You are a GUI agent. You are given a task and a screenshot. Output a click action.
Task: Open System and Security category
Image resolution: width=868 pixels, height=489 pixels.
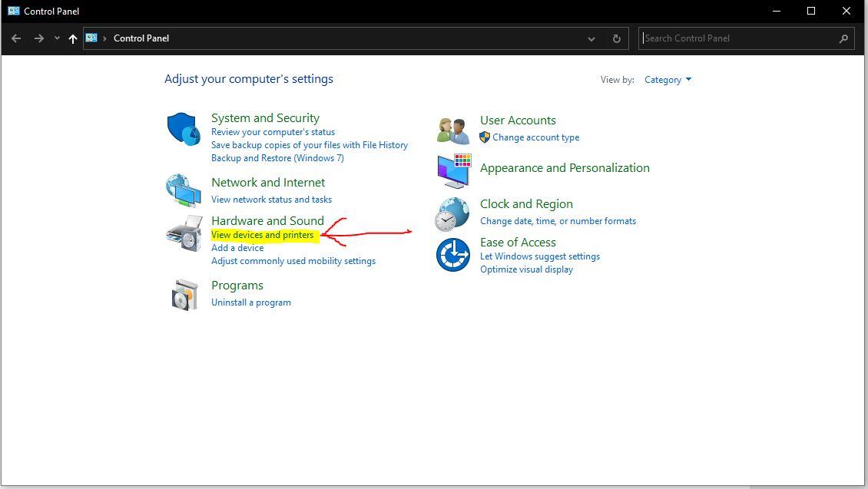click(x=265, y=117)
